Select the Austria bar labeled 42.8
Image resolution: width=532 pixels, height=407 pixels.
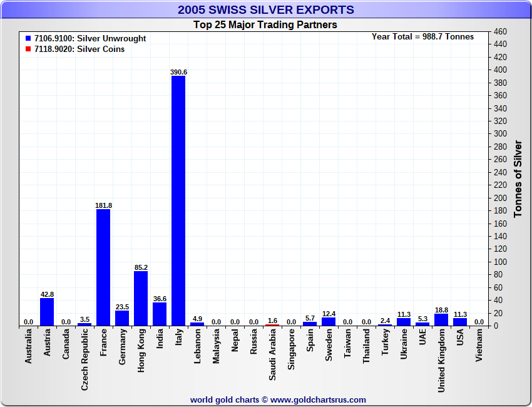pyautogui.click(x=47, y=312)
